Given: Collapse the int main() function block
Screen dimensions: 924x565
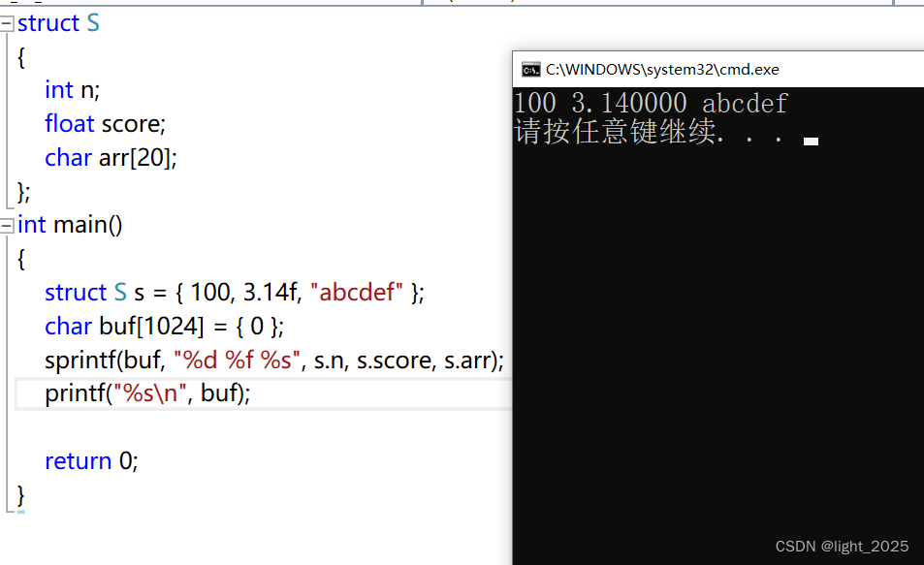Looking at the screenshot, I should (x=7, y=226).
